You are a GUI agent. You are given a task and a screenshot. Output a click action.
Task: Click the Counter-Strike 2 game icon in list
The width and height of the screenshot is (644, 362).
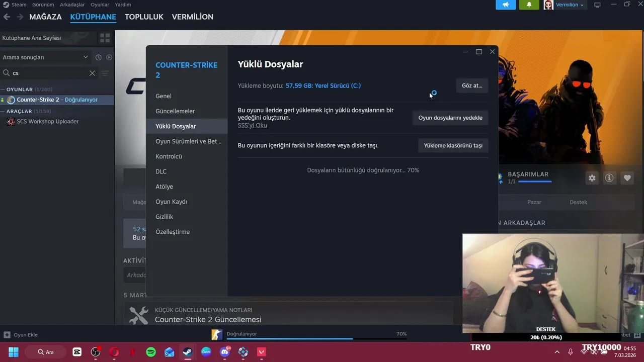11,100
